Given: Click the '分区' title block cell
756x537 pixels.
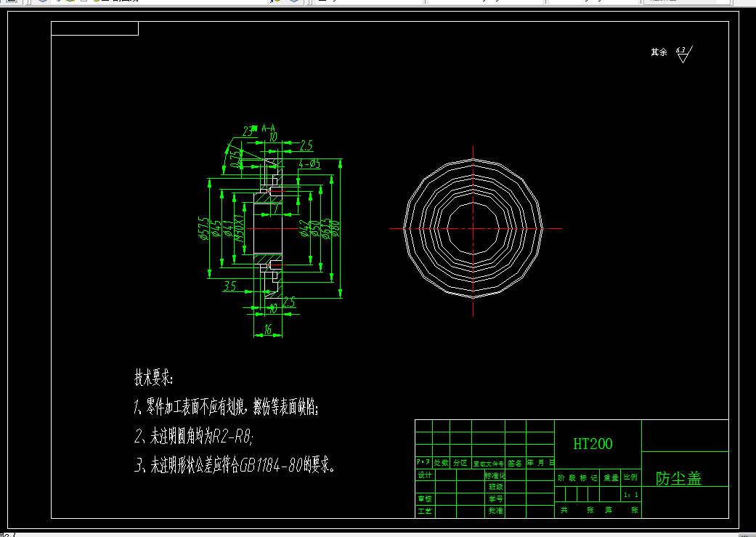Looking at the screenshot, I should [460, 463].
